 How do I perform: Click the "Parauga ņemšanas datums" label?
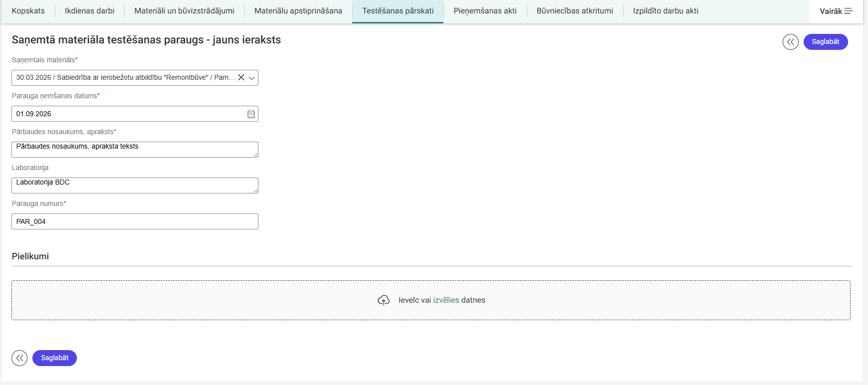pyautogui.click(x=54, y=96)
